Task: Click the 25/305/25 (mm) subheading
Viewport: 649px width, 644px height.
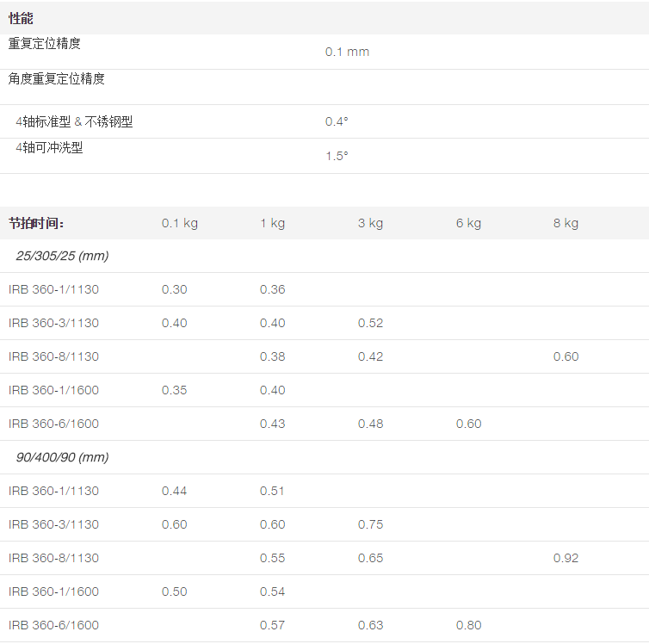Action: point(62,256)
